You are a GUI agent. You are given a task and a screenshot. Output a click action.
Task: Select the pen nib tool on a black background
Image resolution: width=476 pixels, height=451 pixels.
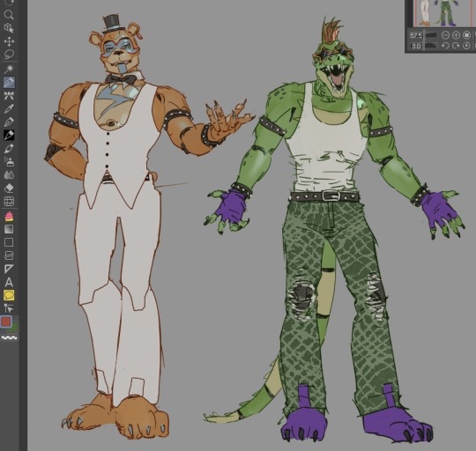click(x=9, y=135)
